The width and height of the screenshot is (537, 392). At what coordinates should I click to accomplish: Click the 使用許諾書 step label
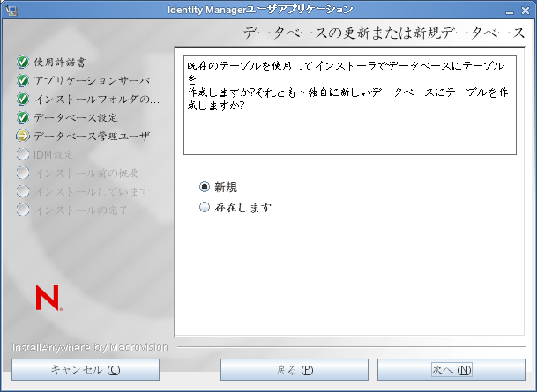click(x=60, y=63)
